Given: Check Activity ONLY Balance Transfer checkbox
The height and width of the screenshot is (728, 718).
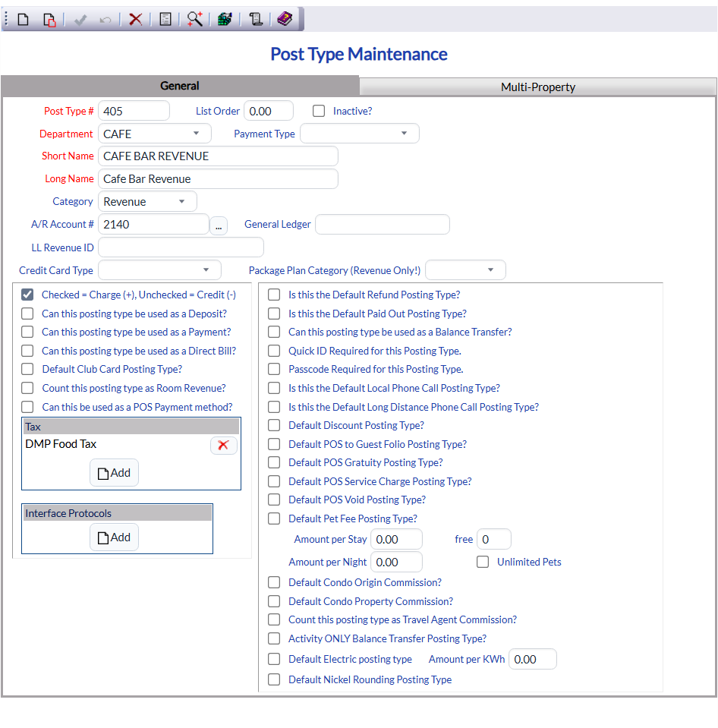Looking at the screenshot, I should pos(274,639).
